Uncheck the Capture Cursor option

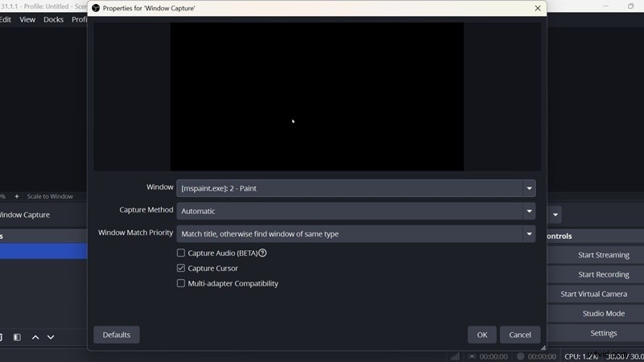[x=181, y=269]
